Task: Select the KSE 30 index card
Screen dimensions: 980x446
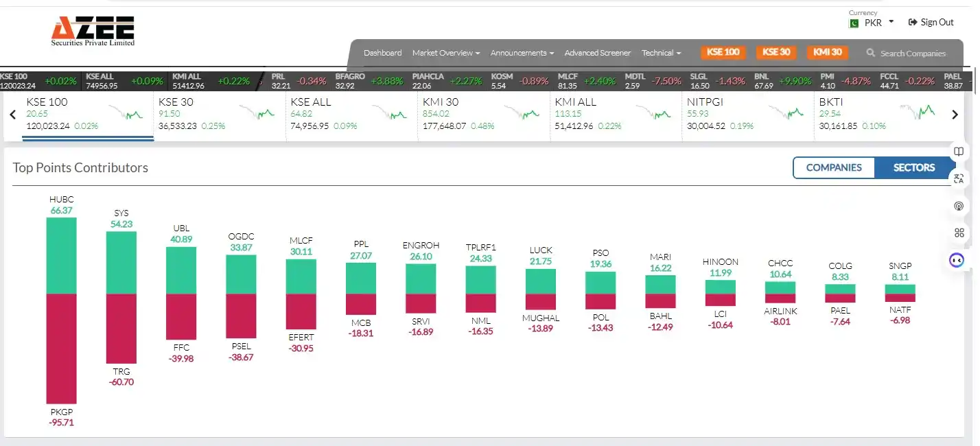Action: (220, 115)
